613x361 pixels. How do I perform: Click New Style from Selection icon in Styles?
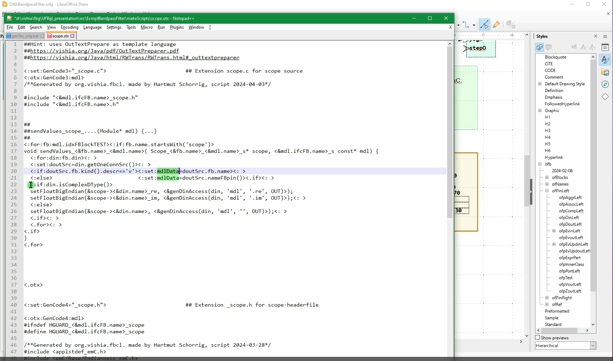click(x=583, y=47)
